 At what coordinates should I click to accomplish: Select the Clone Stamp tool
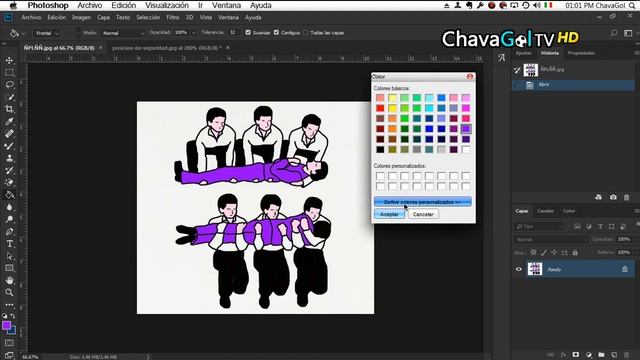9,158
